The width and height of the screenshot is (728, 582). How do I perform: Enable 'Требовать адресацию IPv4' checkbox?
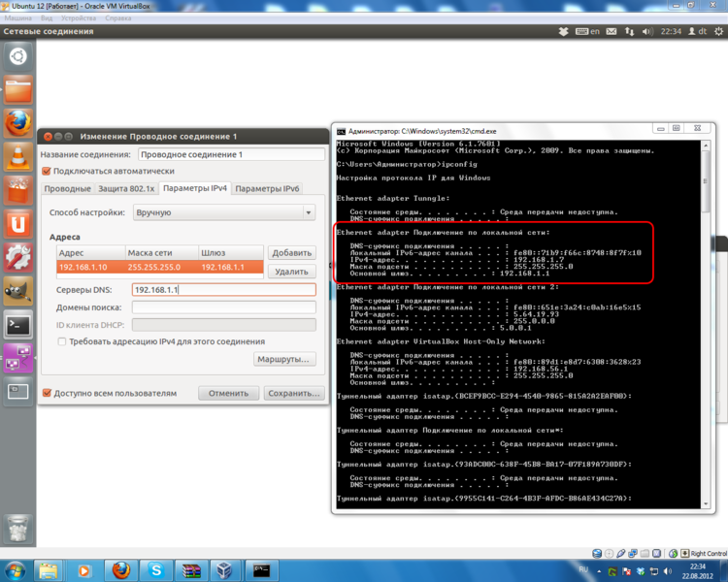pyautogui.click(x=62, y=341)
